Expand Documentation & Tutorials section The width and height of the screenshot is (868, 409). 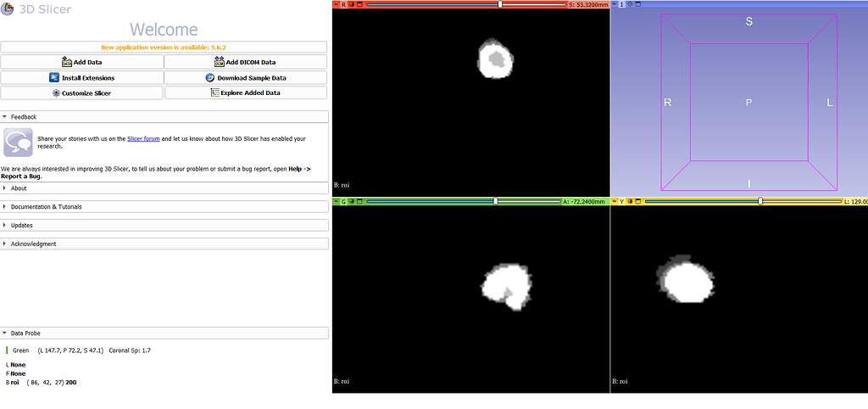coord(164,207)
